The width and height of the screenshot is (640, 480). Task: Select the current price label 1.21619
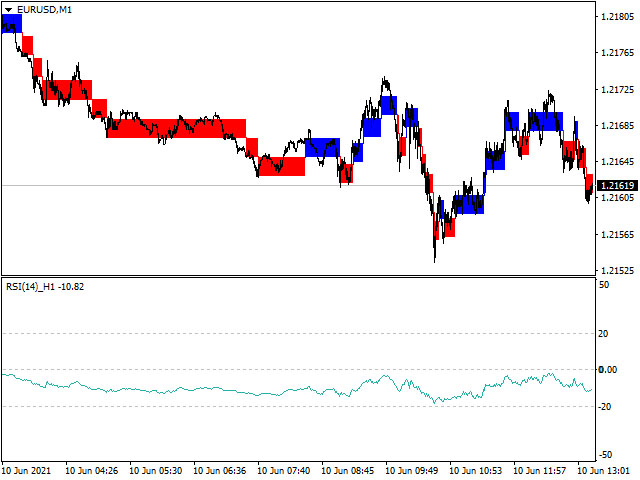click(x=617, y=186)
